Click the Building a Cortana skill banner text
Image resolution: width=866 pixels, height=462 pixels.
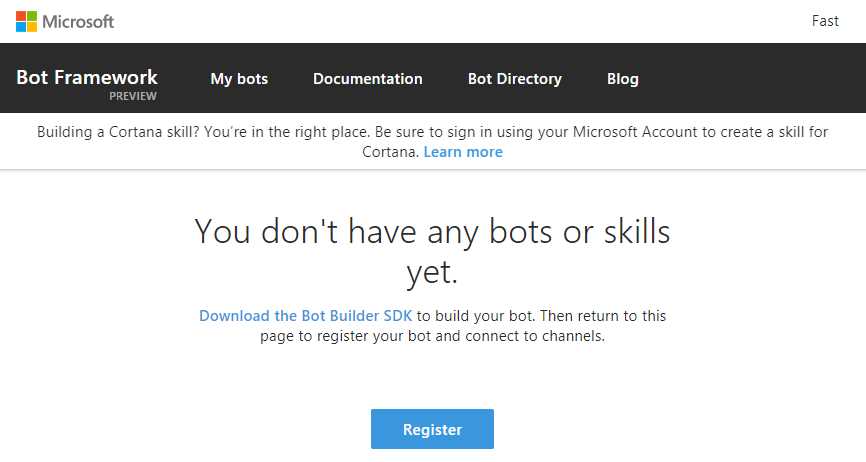(x=432, y=142)
